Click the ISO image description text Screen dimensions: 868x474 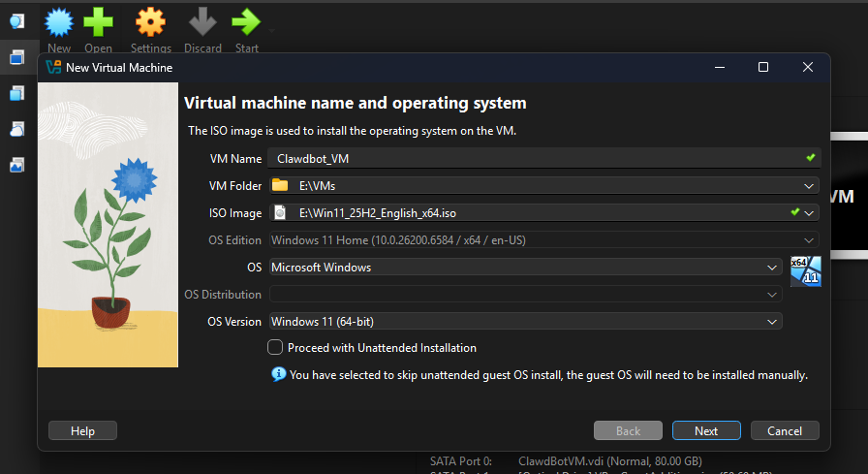352,131
